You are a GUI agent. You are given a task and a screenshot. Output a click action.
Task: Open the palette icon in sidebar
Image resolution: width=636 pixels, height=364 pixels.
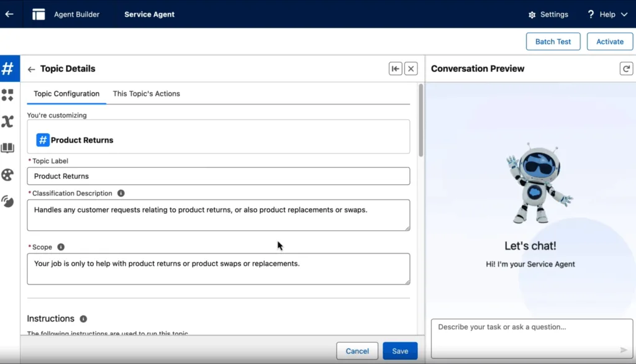click(x=7, y=175)
